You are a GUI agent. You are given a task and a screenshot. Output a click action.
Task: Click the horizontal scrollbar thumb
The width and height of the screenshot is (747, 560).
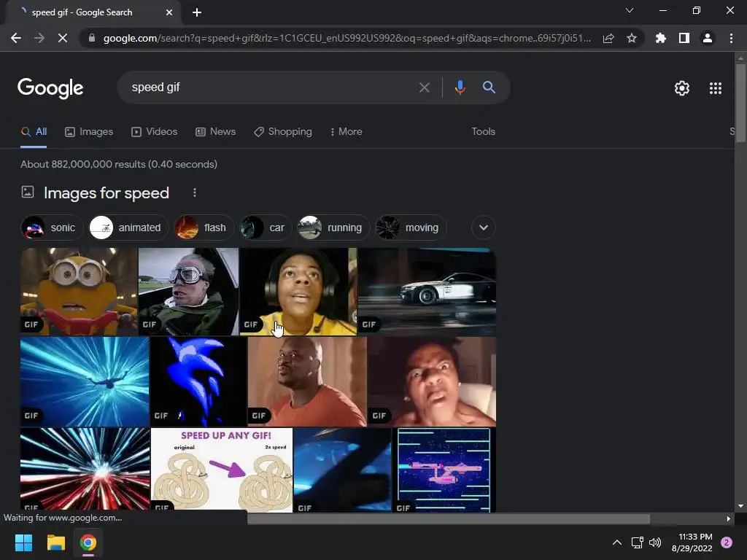tap(449, 518)
